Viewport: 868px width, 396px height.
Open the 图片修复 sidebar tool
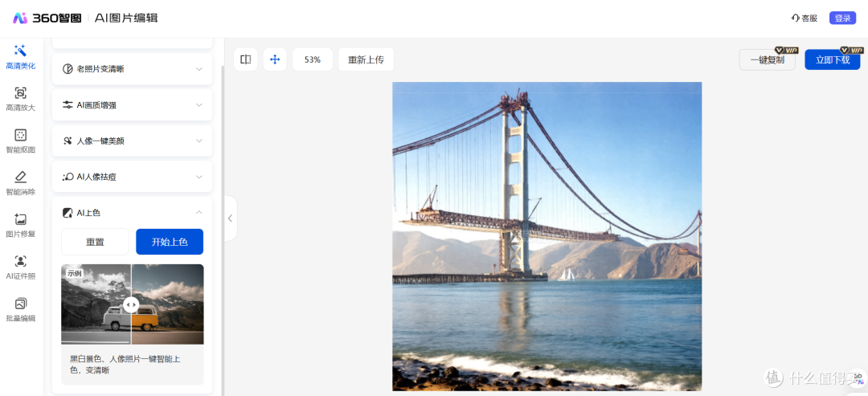[20, 226]
